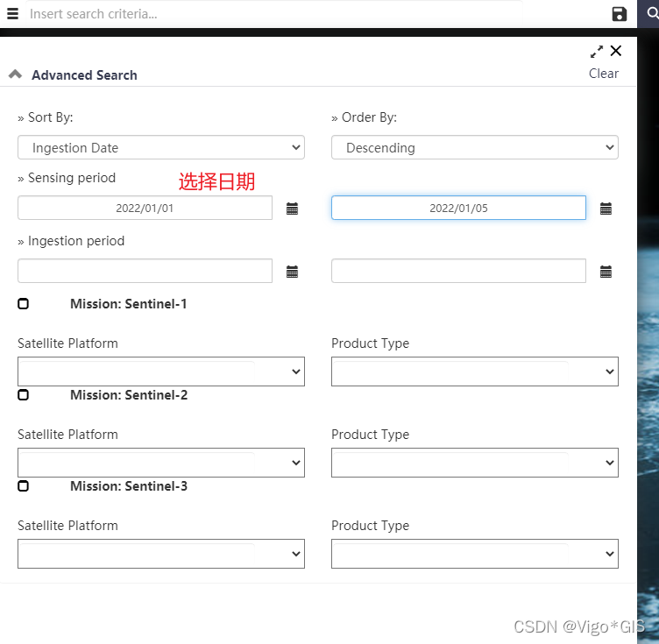Click the sensing period end date 2022/01/05
The width and height of the screenshot is (659, 644).
(x=458, y=208)
